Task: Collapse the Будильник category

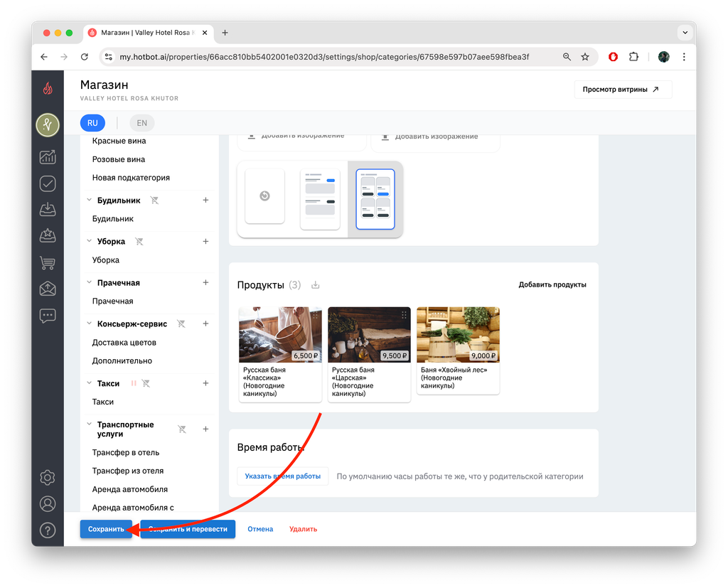Action: (89, 200)
